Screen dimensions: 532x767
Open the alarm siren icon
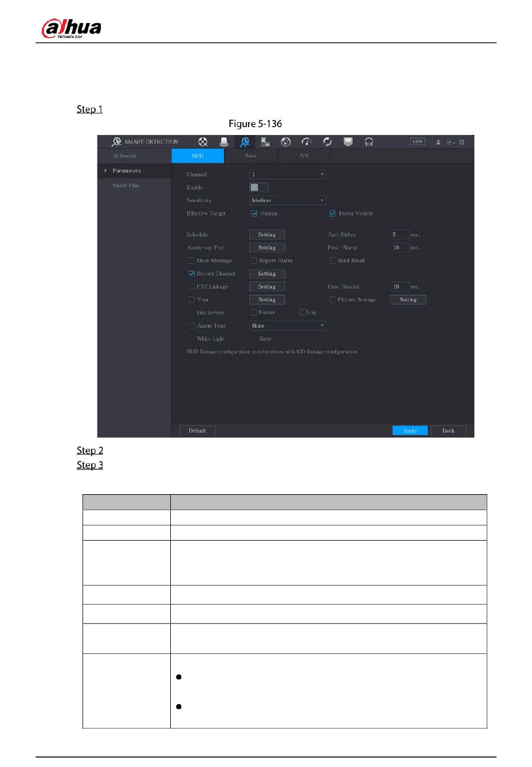pos(224,142)
